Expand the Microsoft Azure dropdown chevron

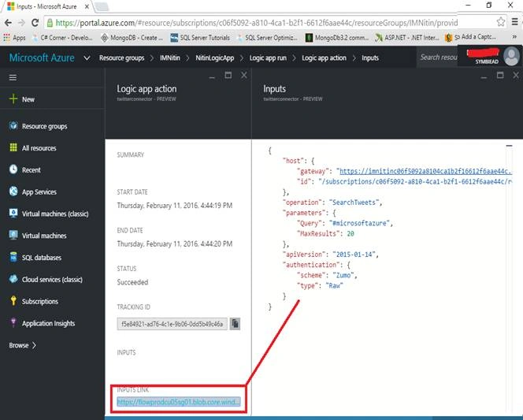87,58
